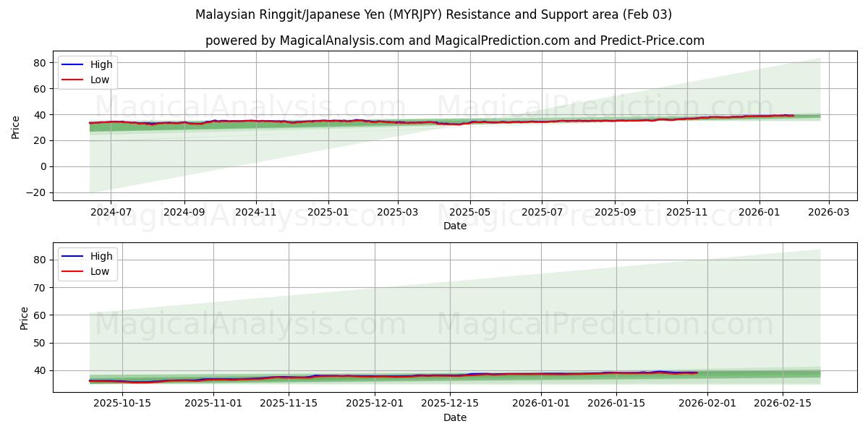The image size is (868, 434).
Task: Select the chart title mentioning MYRJPY
Action: click(x=434, y=13)
